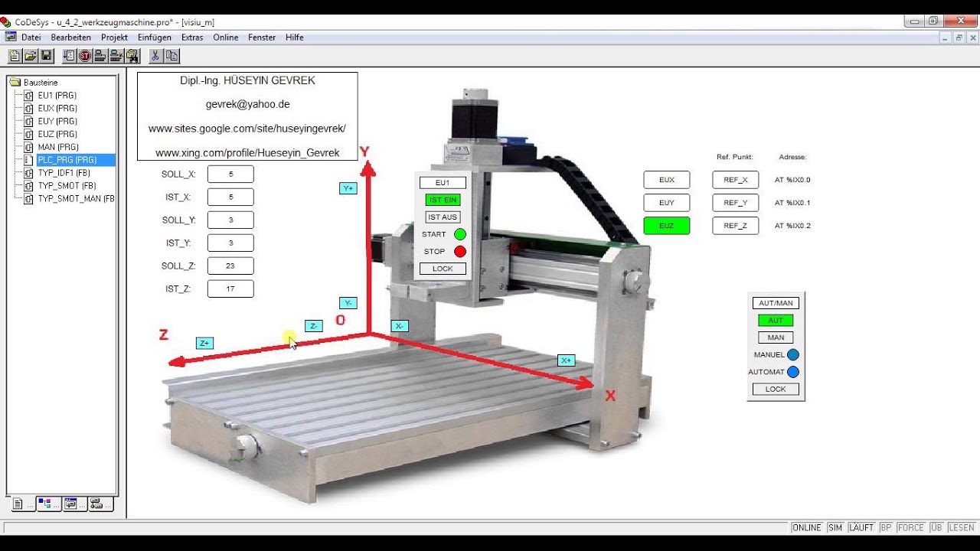980x551 pixels.
Task: Save the project with the floppy icon
Action: click(x=47, y=56)
